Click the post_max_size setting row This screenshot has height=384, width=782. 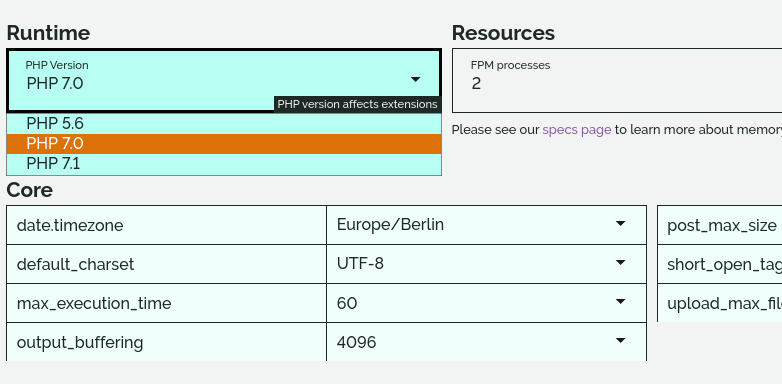pos(720,225)
